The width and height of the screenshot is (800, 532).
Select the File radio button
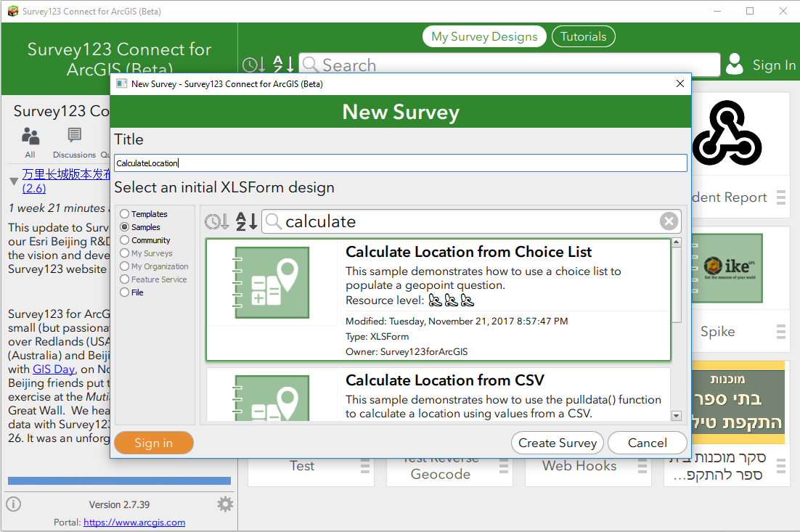(x=124, y=292)
